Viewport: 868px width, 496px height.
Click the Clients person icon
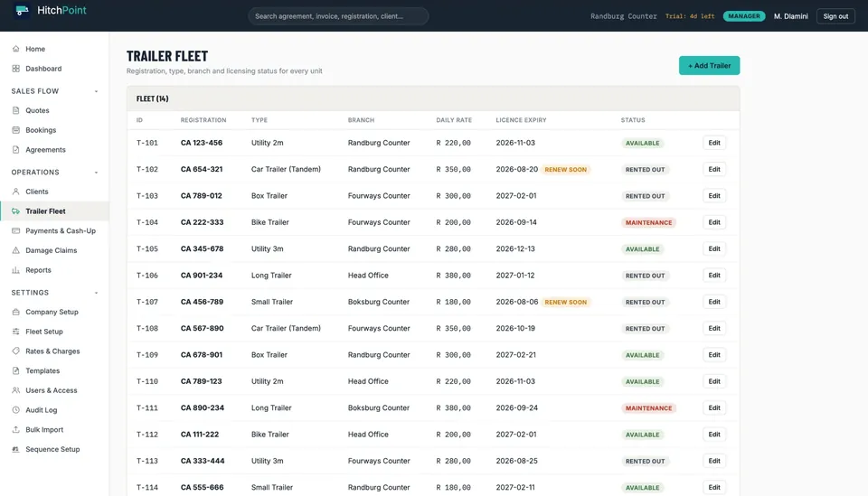coord(15,192)
